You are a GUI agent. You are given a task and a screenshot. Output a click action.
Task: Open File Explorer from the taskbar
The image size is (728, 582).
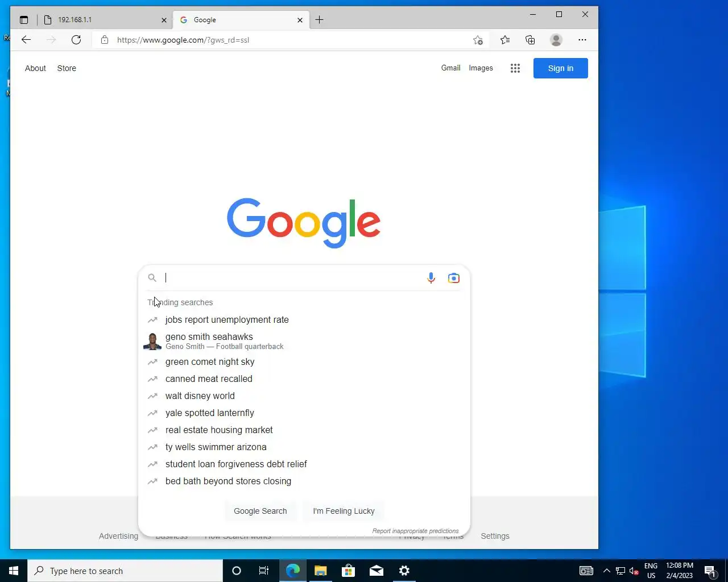321,571
